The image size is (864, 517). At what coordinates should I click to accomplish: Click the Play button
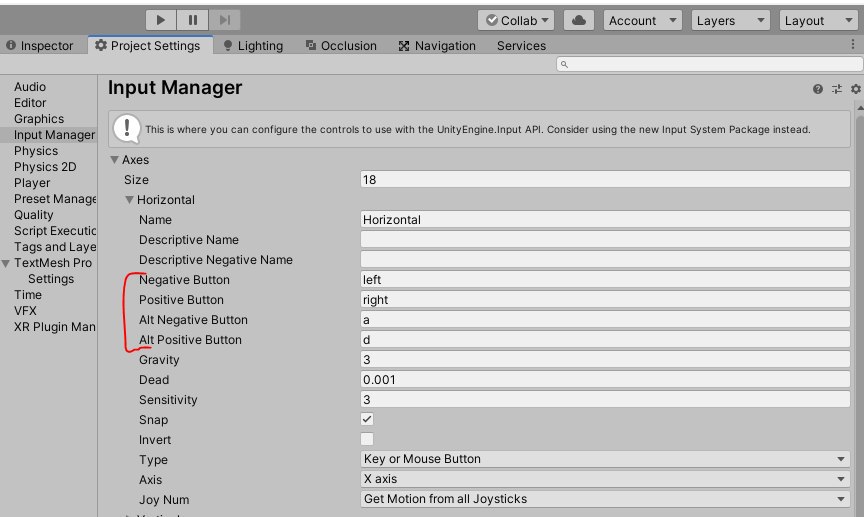161,20
